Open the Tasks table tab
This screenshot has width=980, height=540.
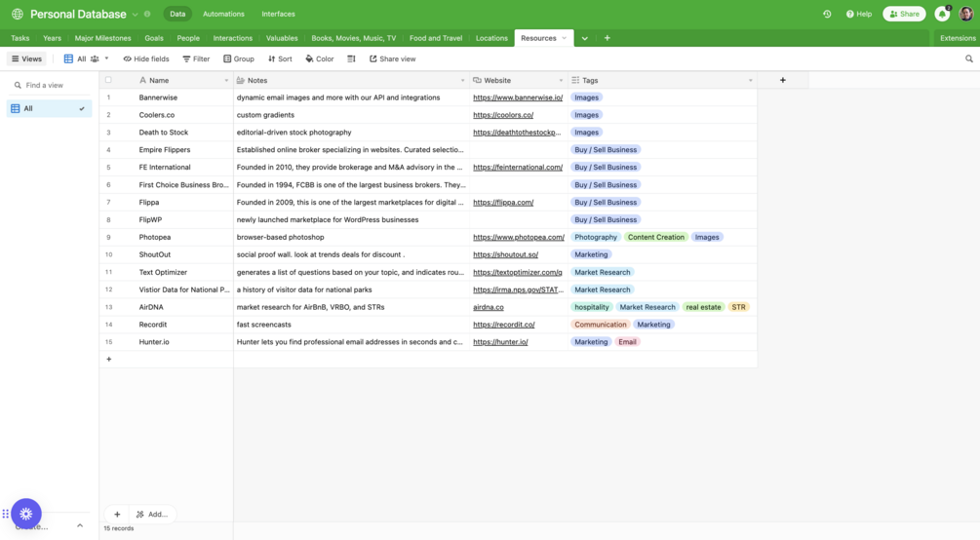click(20, 38)
